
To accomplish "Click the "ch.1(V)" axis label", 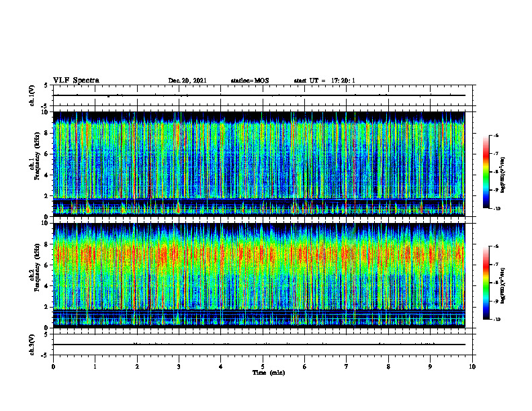I will 32,95.
